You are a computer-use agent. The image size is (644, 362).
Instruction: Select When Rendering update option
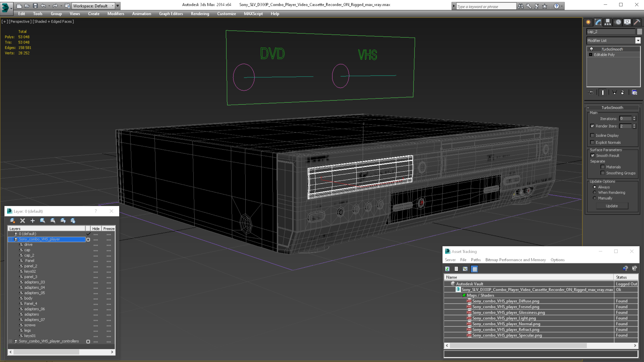(595, 192)
